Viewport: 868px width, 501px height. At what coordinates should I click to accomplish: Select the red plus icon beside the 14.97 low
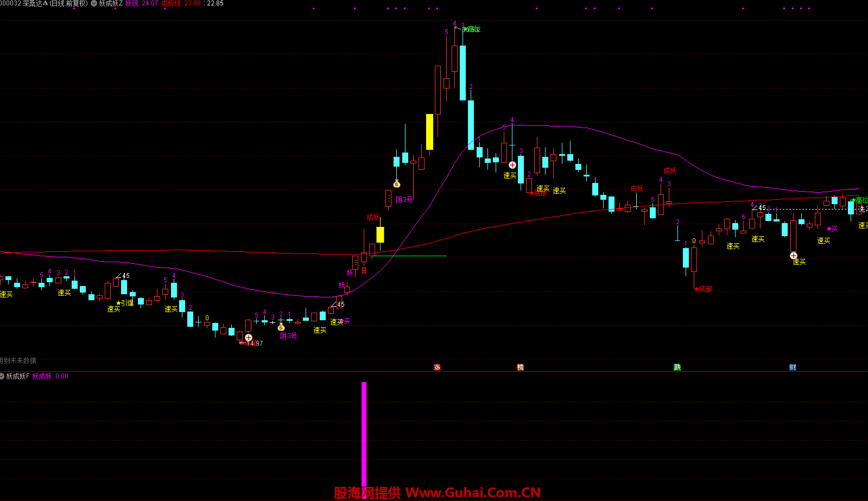coord(248,338)
